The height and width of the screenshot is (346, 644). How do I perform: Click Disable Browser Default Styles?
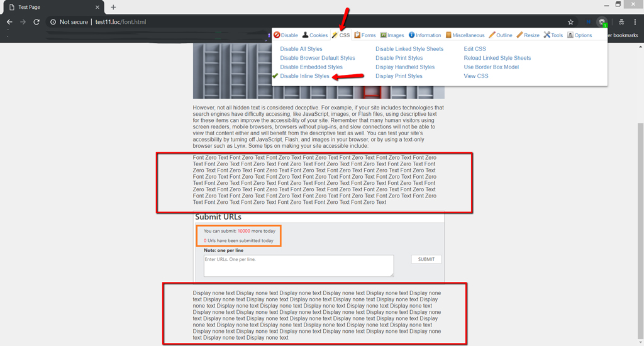tap(318, 58)
